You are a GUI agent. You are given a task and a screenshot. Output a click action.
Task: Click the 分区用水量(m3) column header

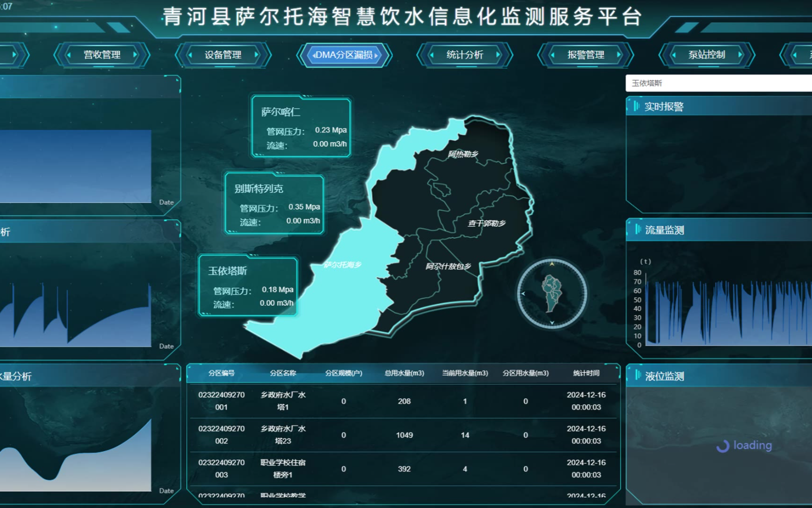coord(525,373)
